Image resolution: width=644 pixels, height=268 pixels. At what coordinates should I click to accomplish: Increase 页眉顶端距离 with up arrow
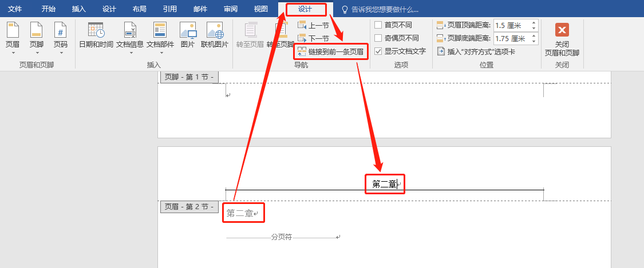pyautogui.click(x=534, y=23)
